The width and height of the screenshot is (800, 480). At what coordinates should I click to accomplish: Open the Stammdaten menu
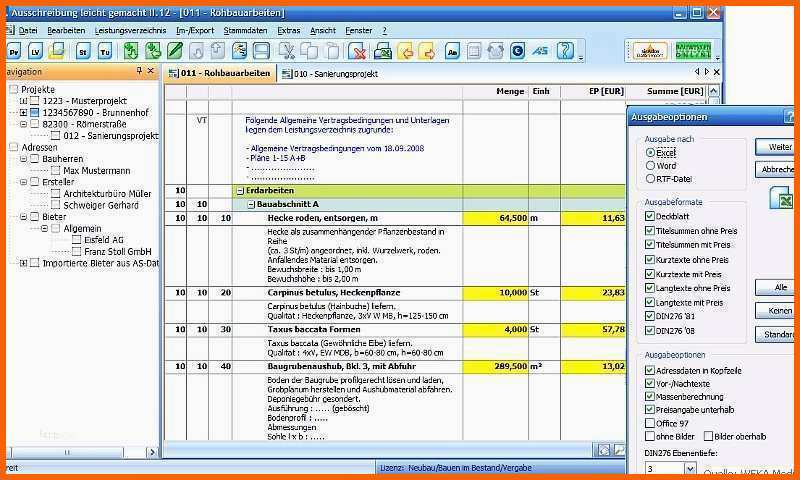(x=245, y=31)
